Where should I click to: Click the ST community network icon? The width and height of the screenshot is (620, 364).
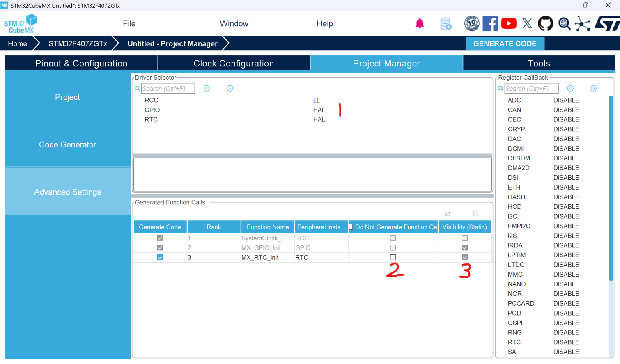tap(582, 23)
